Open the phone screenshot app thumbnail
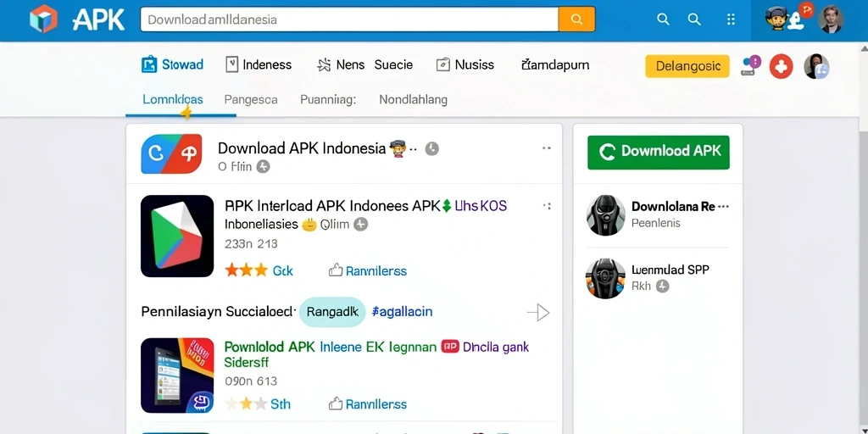 177,376
